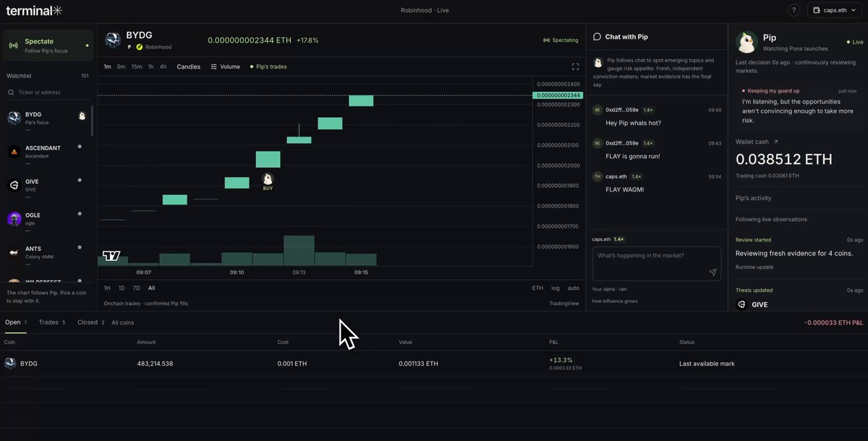Click the ANTS coin logo
The height and width of the screenshot is (441, 868).
(x=14, y=252)
